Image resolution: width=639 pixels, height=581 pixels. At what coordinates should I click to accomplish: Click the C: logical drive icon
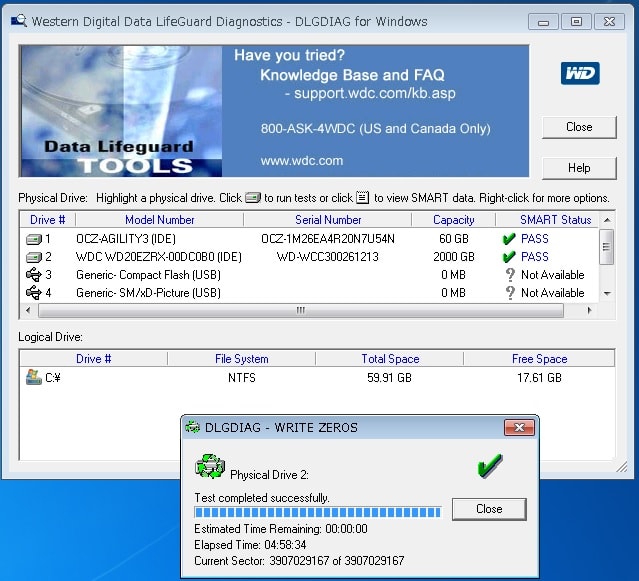pos(33,377)
